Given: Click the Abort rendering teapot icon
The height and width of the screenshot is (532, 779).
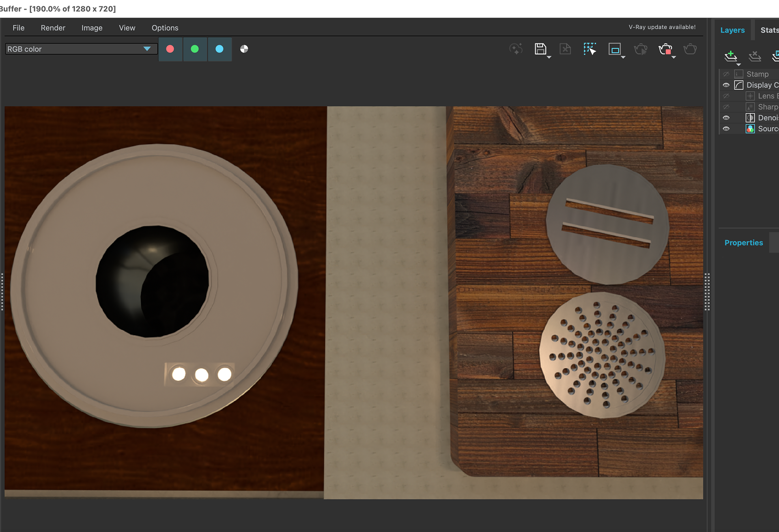Looking at the screenshot, I should click(665, 49).
